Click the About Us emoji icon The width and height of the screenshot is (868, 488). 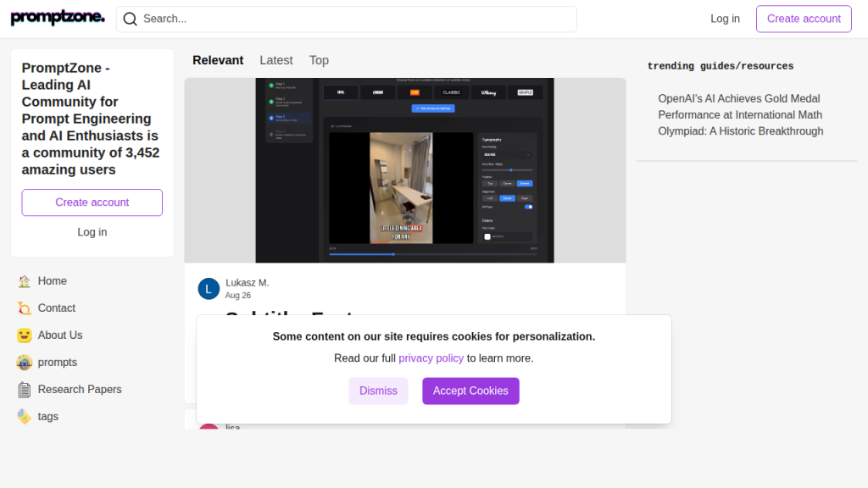click(x=24, y=335)
